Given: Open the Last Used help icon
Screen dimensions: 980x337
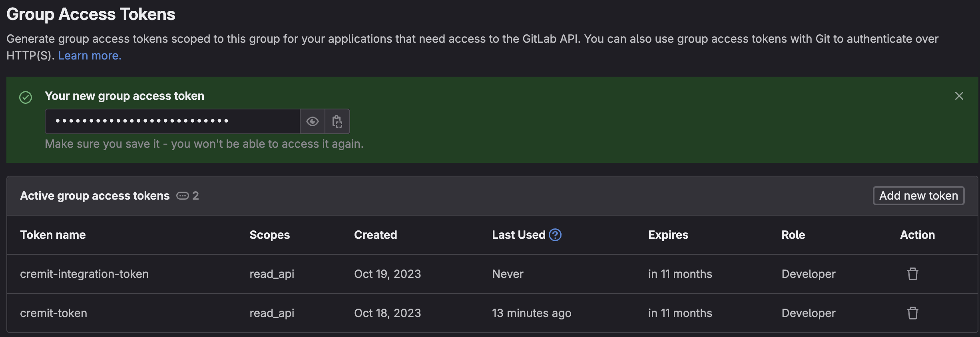Looking at the screenshot, I should tap(555, 235).
